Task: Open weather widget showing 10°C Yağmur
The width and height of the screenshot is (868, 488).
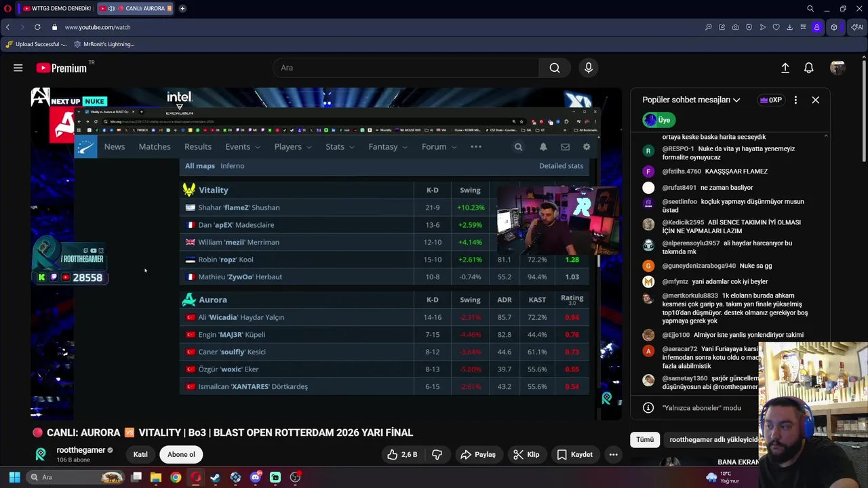Action: (x=722, y=477)
